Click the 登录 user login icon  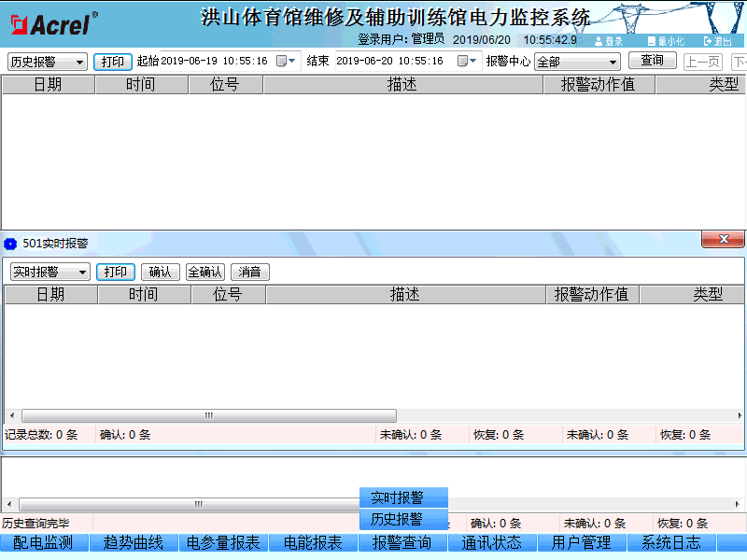(x=605, y=41)
